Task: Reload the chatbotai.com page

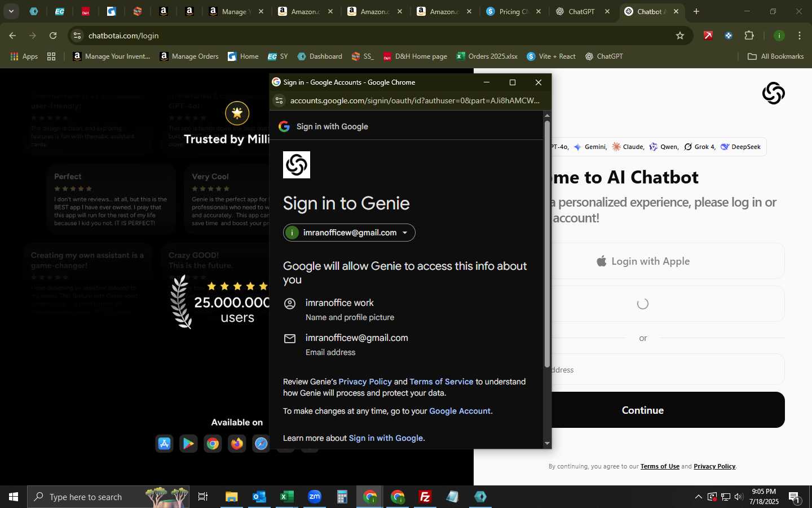Action: coord(53,36)
